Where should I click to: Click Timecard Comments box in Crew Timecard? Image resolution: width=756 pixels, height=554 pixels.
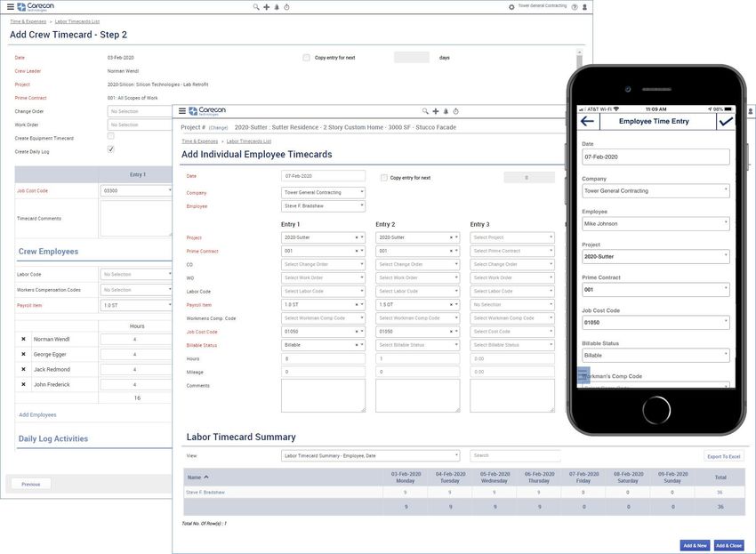click(x=136, y=219)
